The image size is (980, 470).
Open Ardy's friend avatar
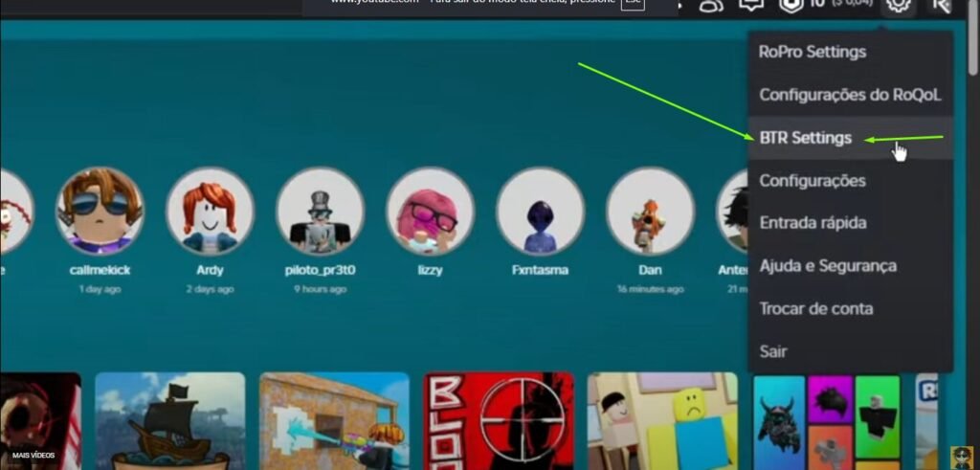pyautogui.click(x=210, y=211)
